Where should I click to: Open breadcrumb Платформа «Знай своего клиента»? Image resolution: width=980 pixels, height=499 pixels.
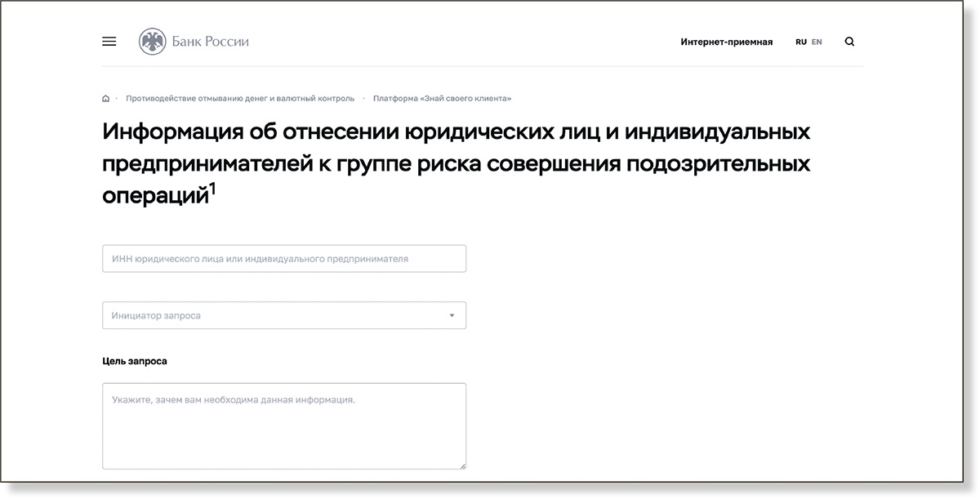(x=442, y=99)
